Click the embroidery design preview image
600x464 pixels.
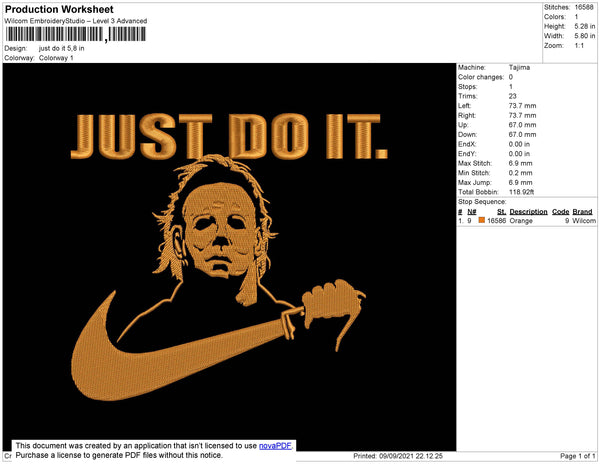coord(229,257)
